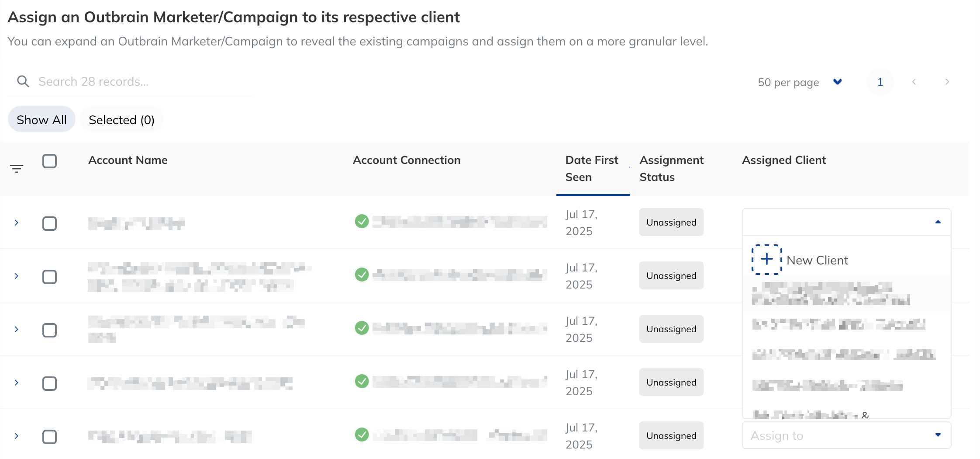Click the New Client plus icon
980x459 pixels.
pos(766,260)
